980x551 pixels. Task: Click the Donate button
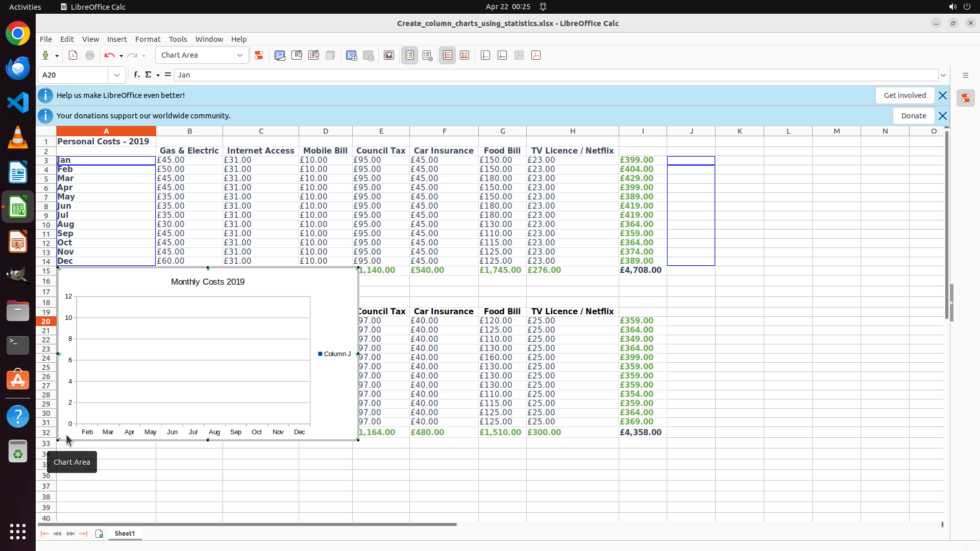coord(913,116)
